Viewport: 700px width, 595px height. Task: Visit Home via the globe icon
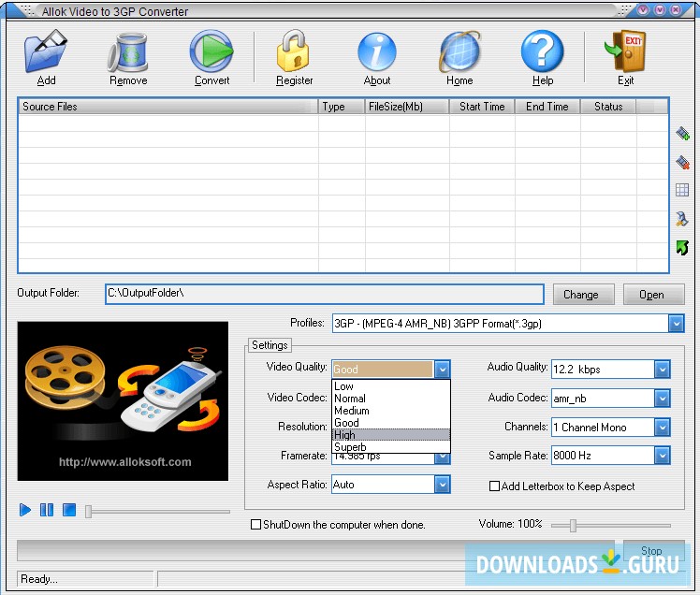coord(459,51)
